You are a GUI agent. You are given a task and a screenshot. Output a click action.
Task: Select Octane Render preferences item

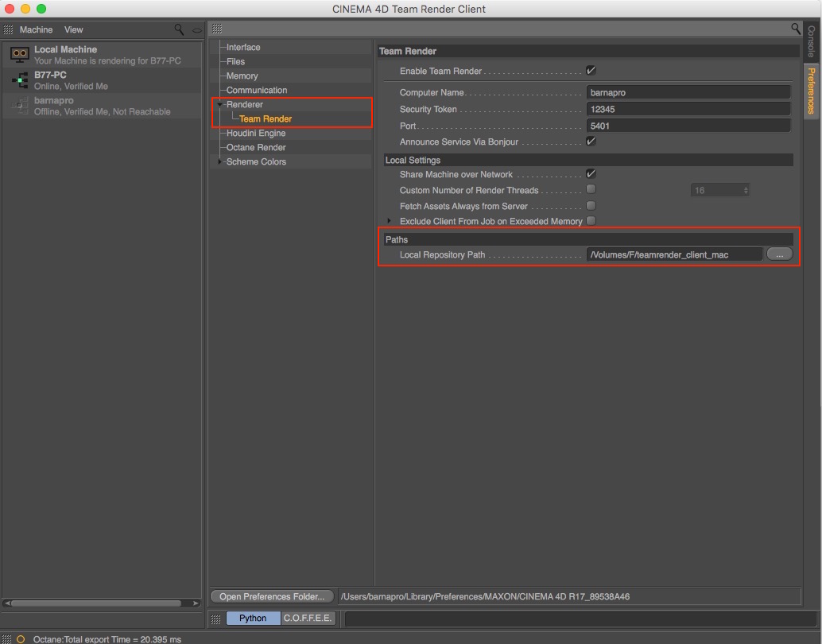256,147
